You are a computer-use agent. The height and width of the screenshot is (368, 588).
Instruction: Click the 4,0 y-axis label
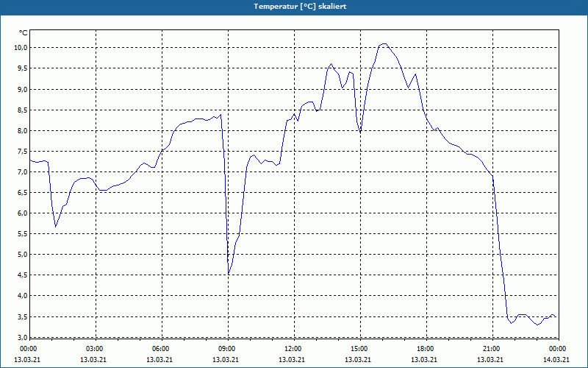pyautogui.click(x=22, y=296)
